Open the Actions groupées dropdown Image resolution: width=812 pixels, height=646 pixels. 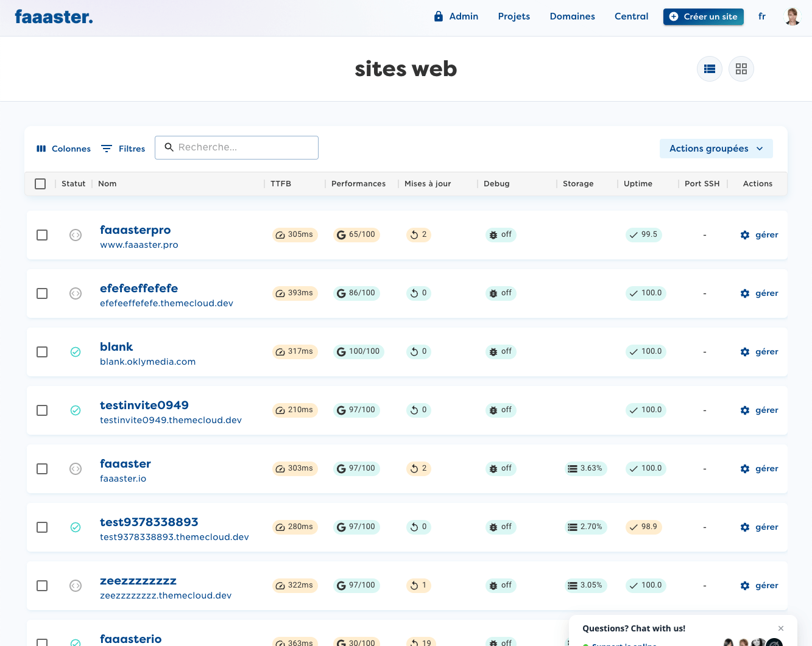pyautogui.click(x=716, y=149)
